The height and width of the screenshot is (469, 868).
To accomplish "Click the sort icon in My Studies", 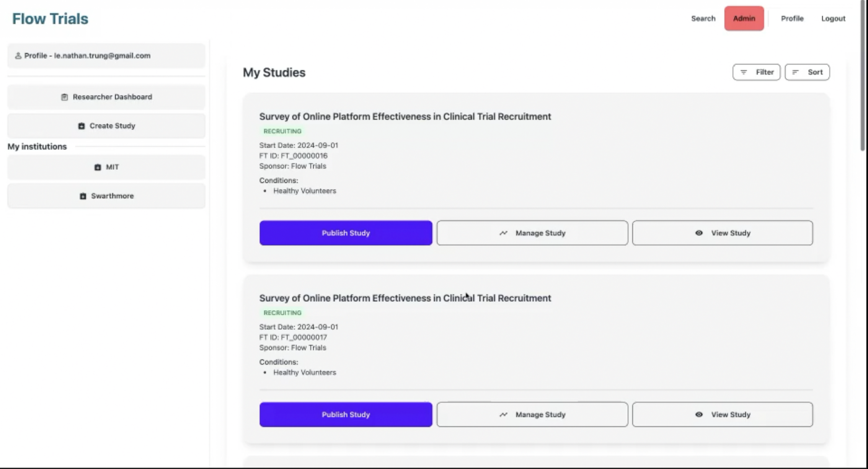I will 795,72.
